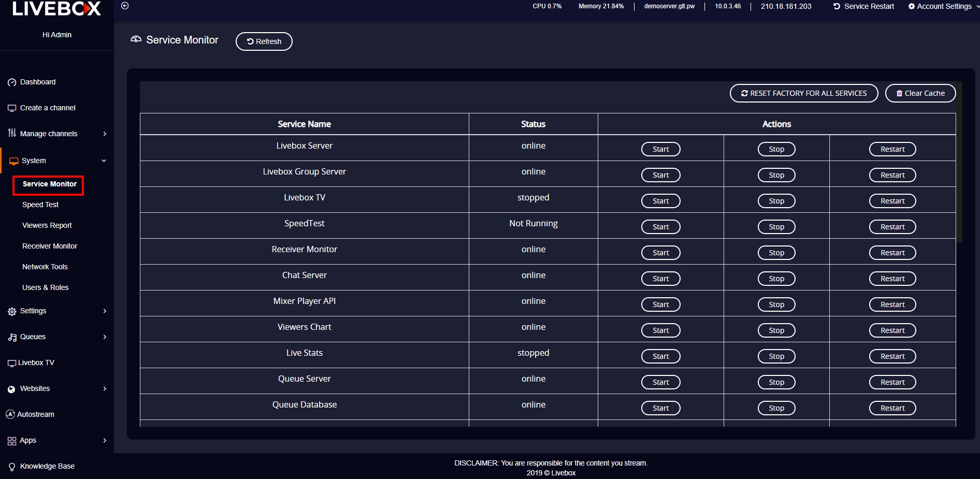Image resolution: width=980 pixels, height=479 pixels.
Task: Click the 10.0.3.46 local IP text
Action: [x=728, y=6]
